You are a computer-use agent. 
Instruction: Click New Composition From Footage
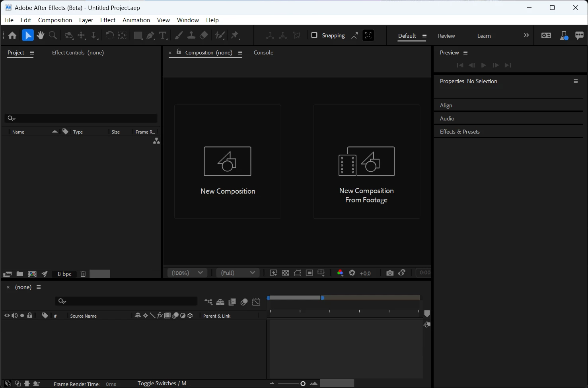pos(366,161)
